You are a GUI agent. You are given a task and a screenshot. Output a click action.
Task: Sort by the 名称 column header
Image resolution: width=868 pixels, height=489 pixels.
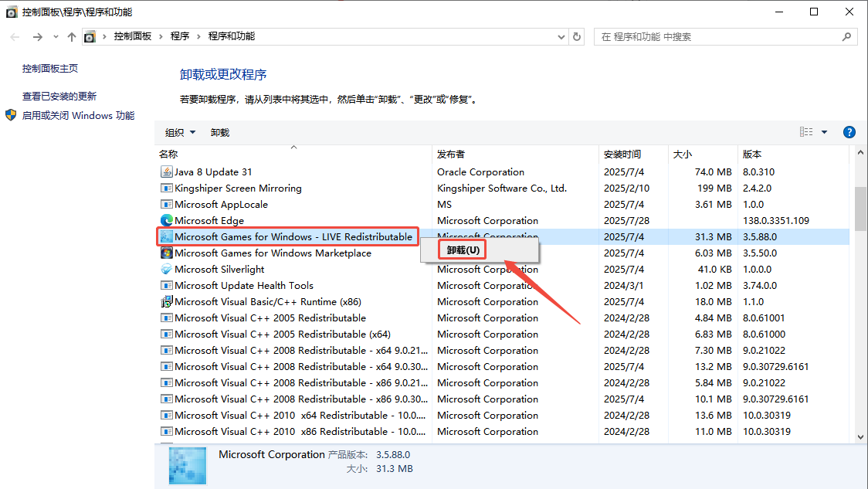point(293,155)
